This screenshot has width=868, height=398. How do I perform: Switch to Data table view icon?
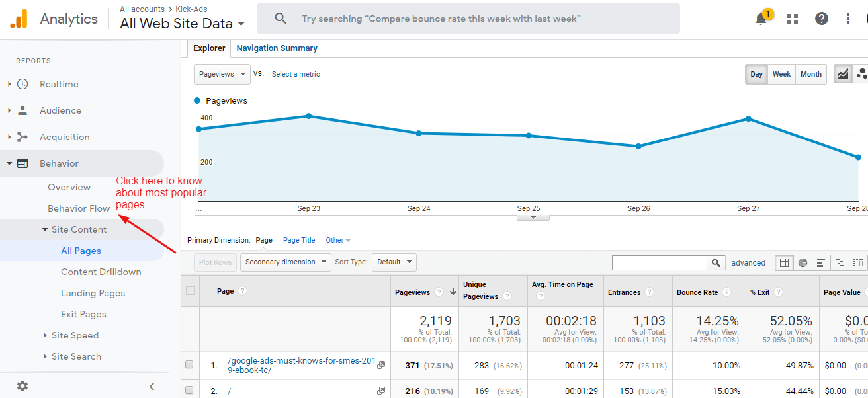(784, 262)
